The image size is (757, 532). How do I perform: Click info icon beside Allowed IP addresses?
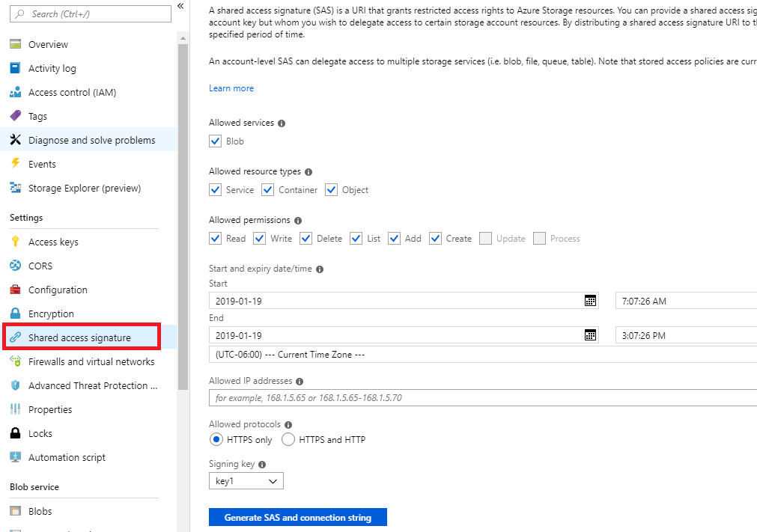(300, 382)
